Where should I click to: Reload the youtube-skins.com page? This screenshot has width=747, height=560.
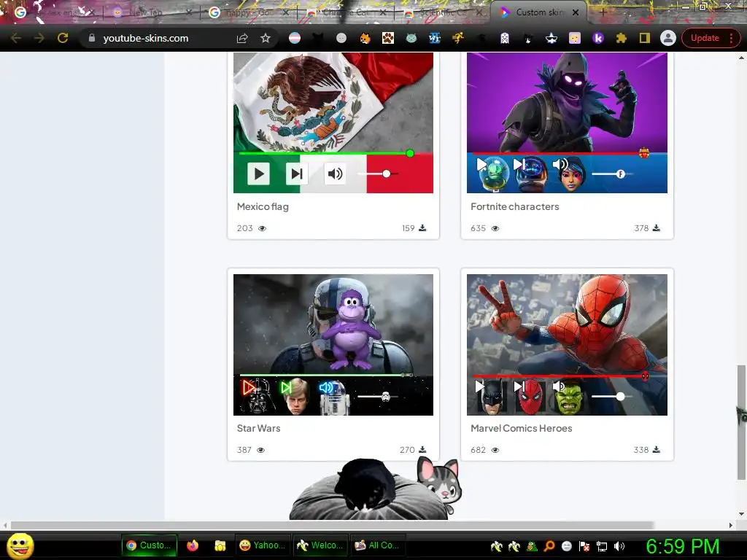pyautogui.click(x=63, y=38)
